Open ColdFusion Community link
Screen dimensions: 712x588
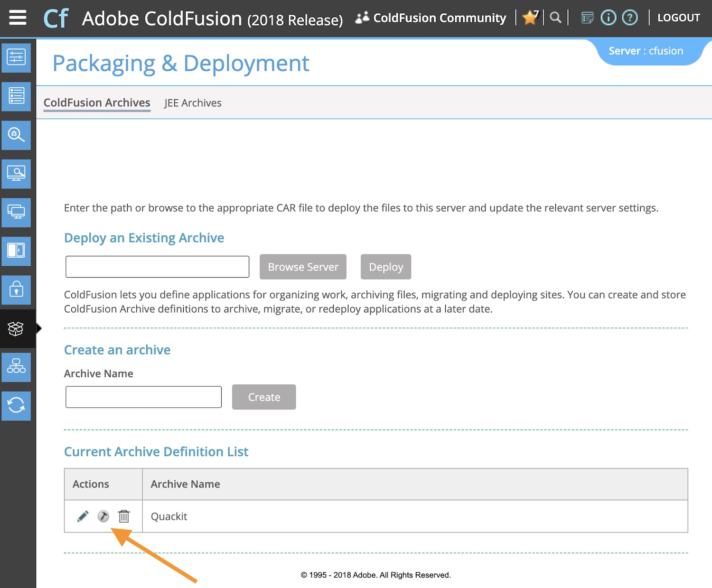click(431, 18)
